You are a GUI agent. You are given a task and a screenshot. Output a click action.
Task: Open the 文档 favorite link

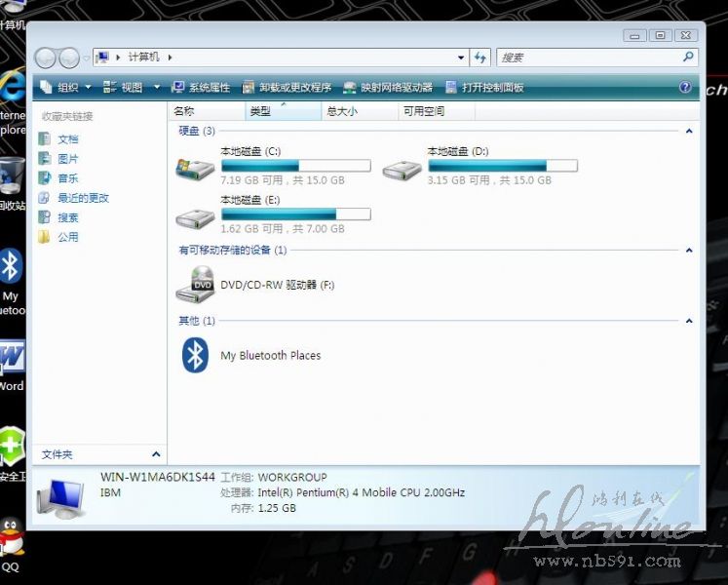tap(67, 139)
